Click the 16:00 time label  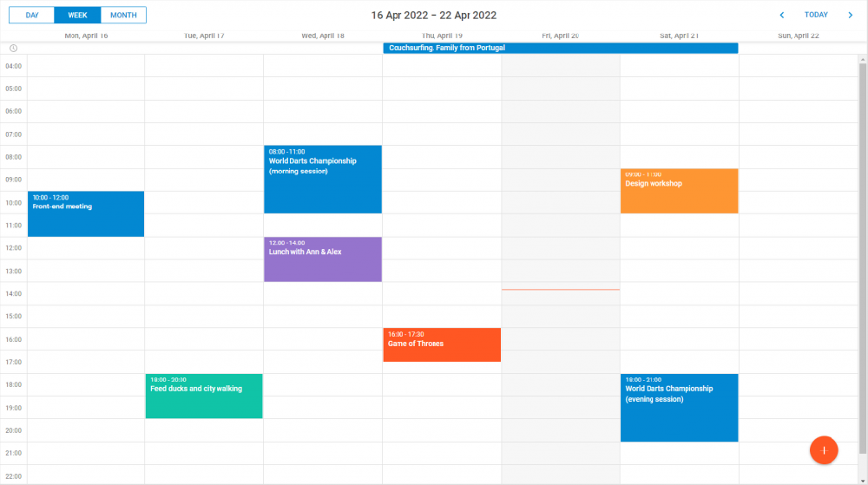[x=13, y=339]
